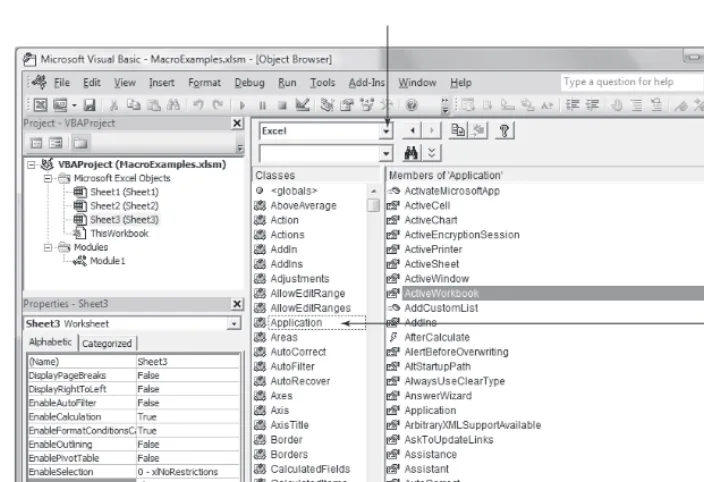Click the Classes list scrollbar thumb
This screenshot has height=482, width=704.
(373, 206)
